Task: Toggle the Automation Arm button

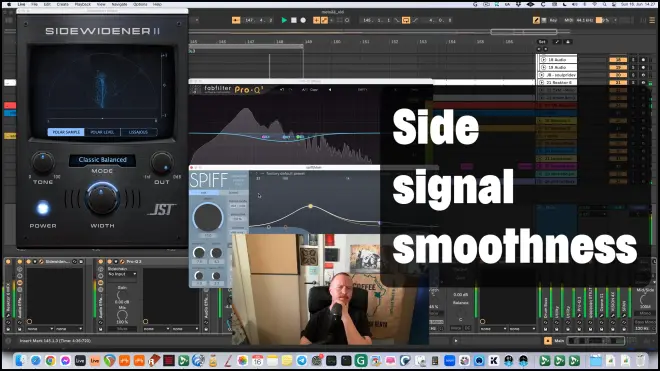Action: [324, 20]
